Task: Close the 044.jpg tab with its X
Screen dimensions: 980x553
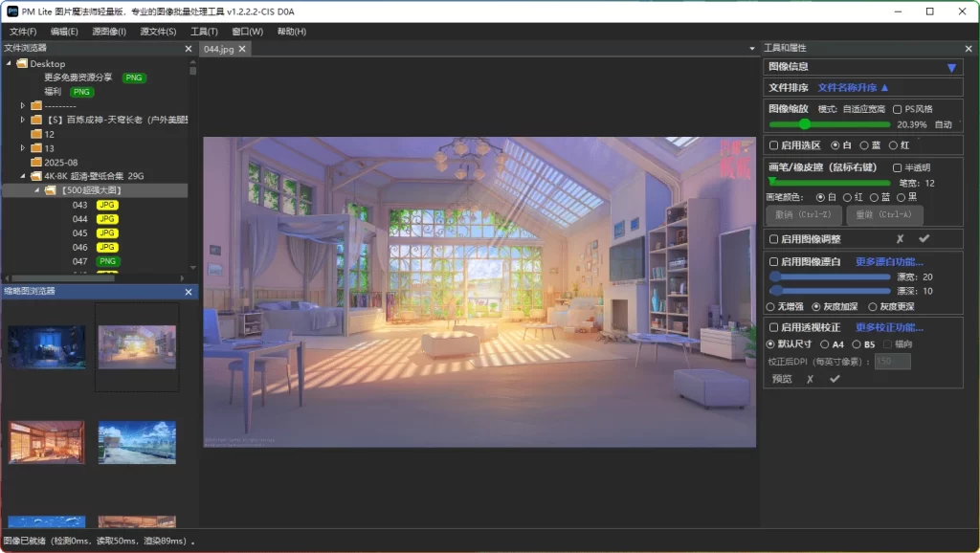Action: click(x=242, y=49)
